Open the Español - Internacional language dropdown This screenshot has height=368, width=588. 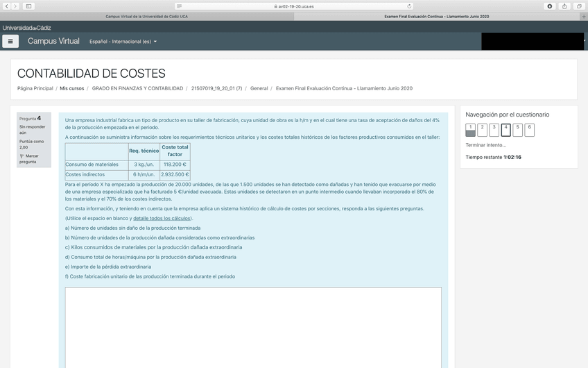pyautogui.click(x=123, y=41)
